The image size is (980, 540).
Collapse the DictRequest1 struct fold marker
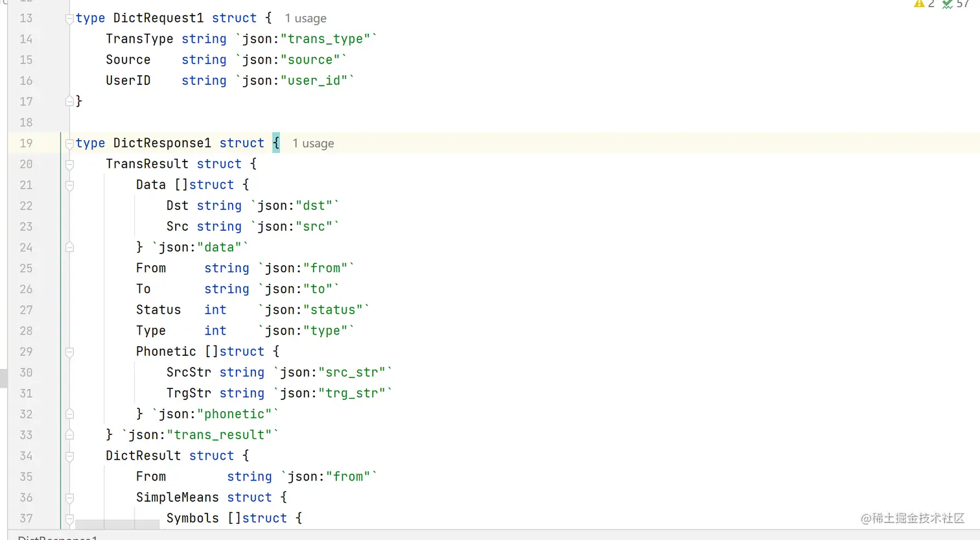(69, 19)
